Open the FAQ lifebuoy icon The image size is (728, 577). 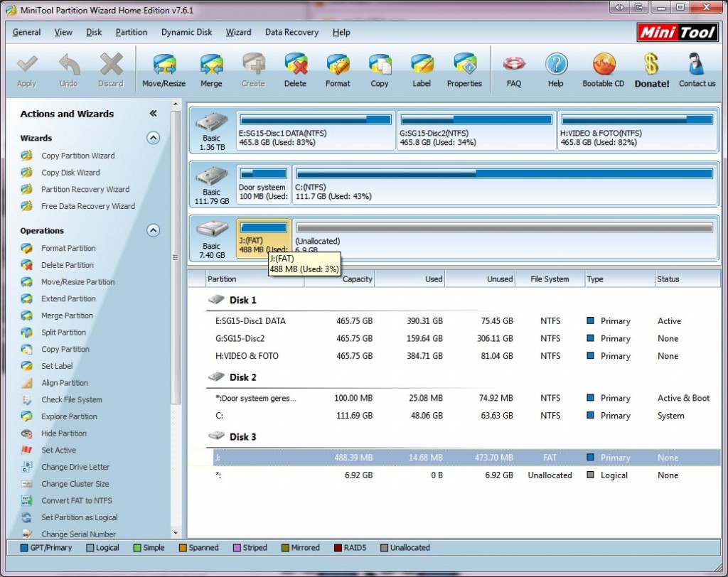pyautogui.click(x=514, y=64)
